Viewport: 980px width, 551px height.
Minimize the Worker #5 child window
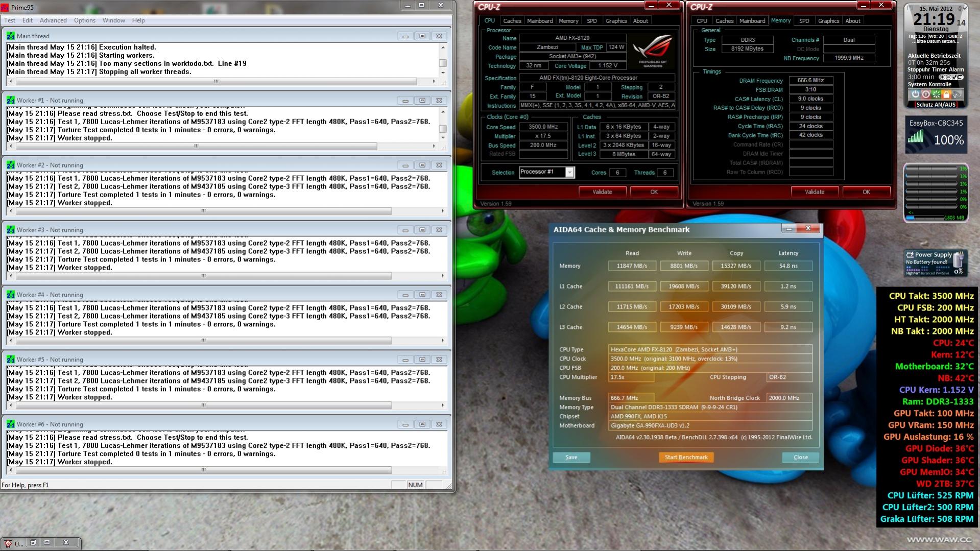coord(405,360)
